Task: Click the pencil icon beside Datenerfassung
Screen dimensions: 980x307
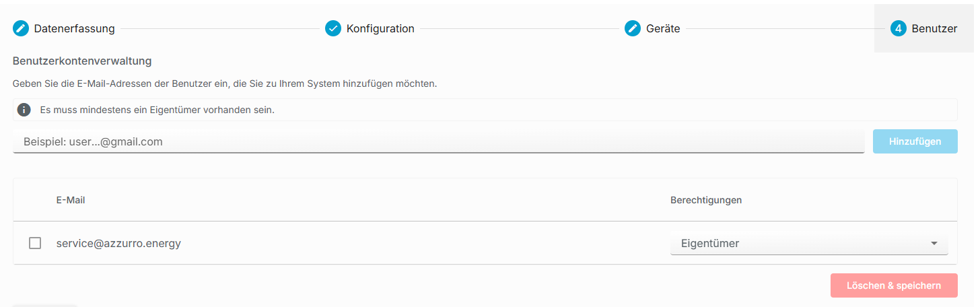Action: pyautogui.click(x=21, y=28)
